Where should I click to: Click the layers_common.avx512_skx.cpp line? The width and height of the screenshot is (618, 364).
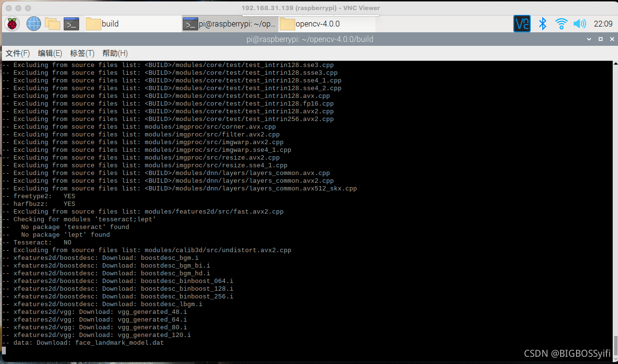(179, 189)
